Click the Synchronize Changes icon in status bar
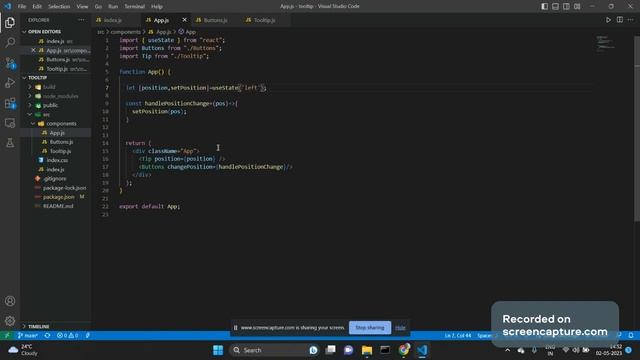This screenshot has height=360, width=640. point(47,336)
